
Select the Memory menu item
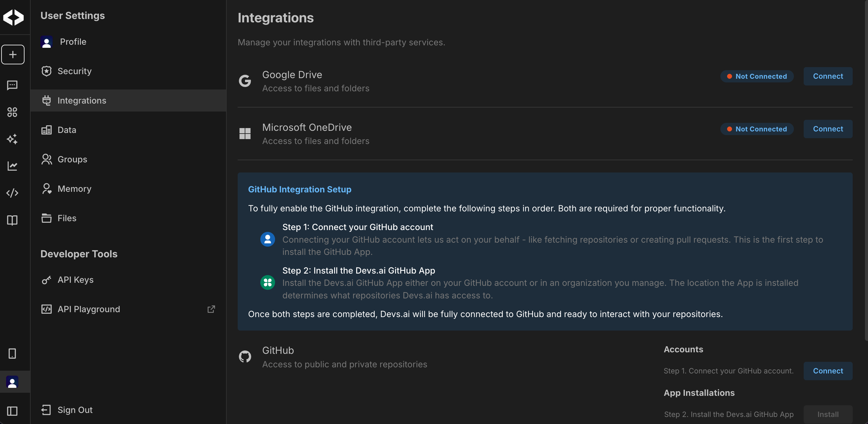pos(74,188)
